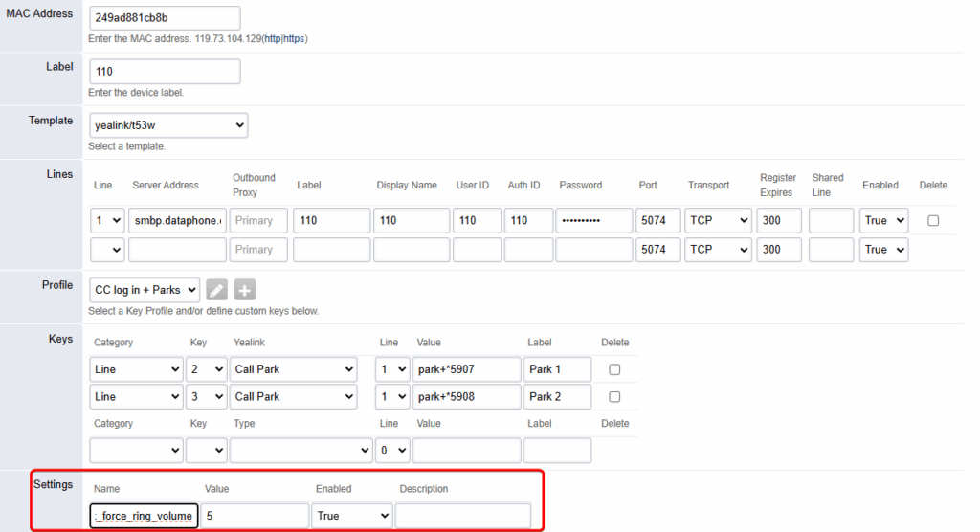Select the Settings Value field containing 5

(x=256, y=516)
